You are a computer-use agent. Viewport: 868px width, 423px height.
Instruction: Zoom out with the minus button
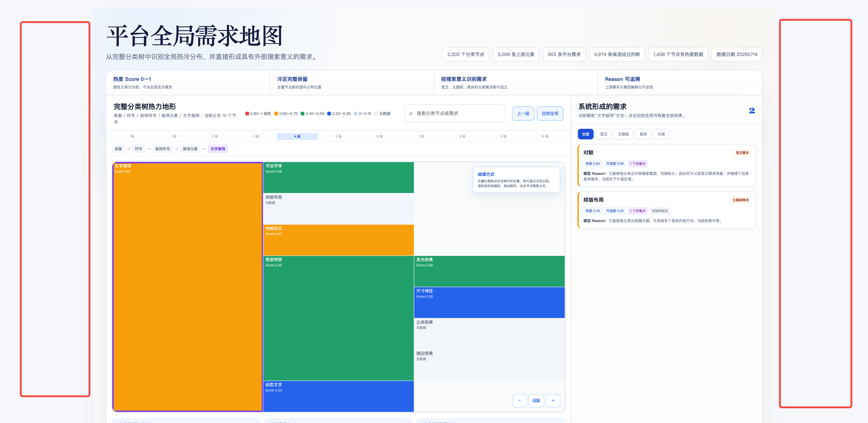[x=519, y=400]
